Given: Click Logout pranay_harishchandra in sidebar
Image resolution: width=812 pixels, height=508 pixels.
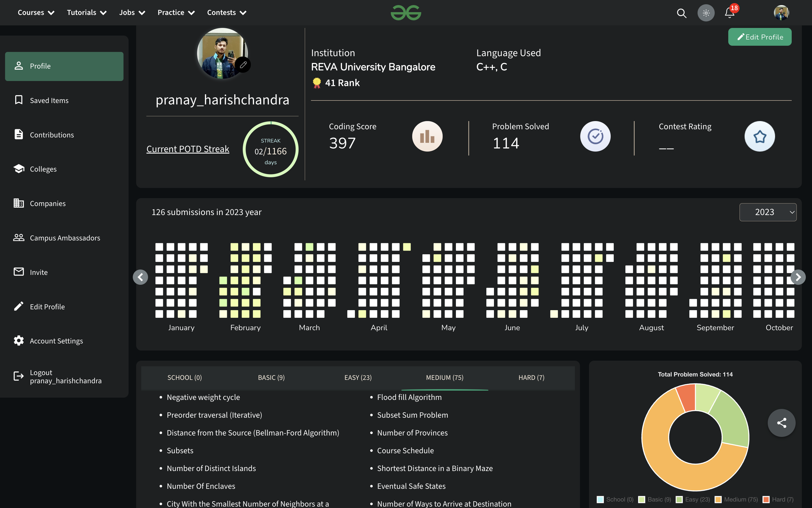Looking at the screenshot, I should pyautogui.click(x=64, y=377).
